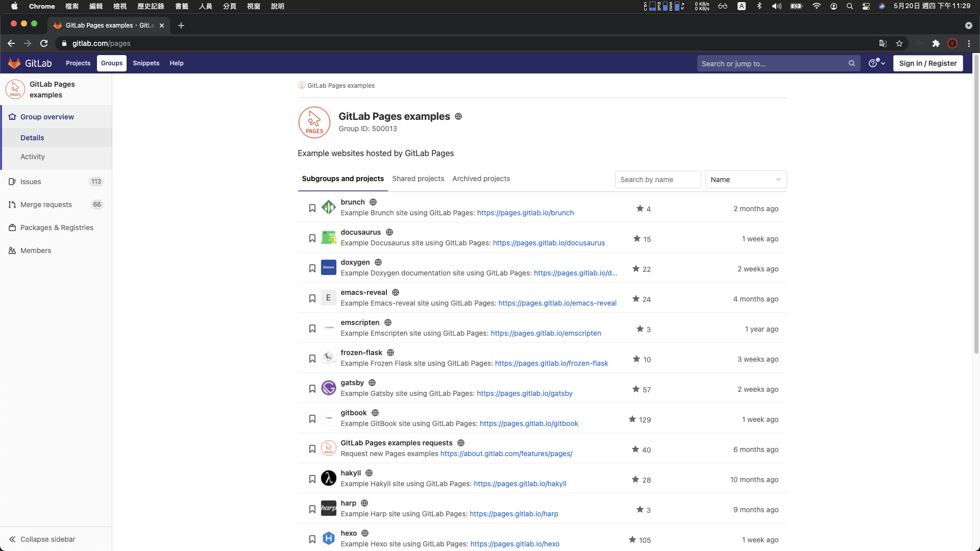This screenshot has height=551, width=980.
Task: Focus the Search by name field
Action: pyautogui.click(x=658, y=180)
